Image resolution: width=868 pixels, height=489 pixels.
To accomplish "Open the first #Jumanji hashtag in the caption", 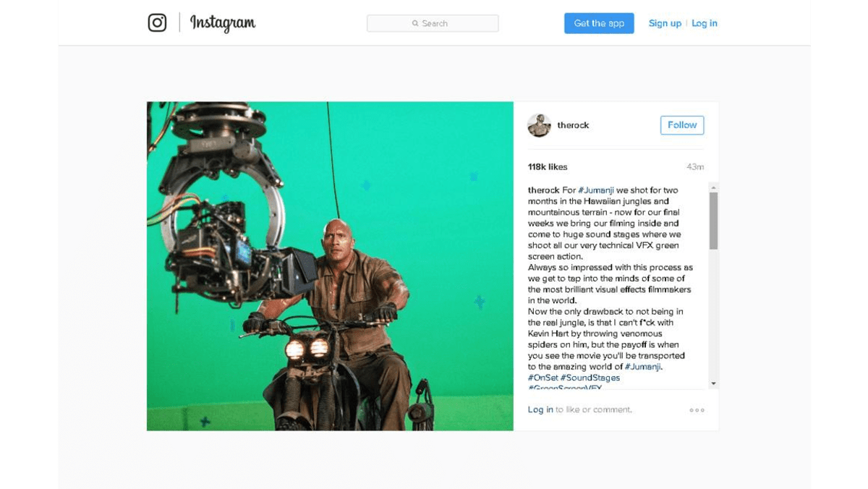I will coord(596,190).
